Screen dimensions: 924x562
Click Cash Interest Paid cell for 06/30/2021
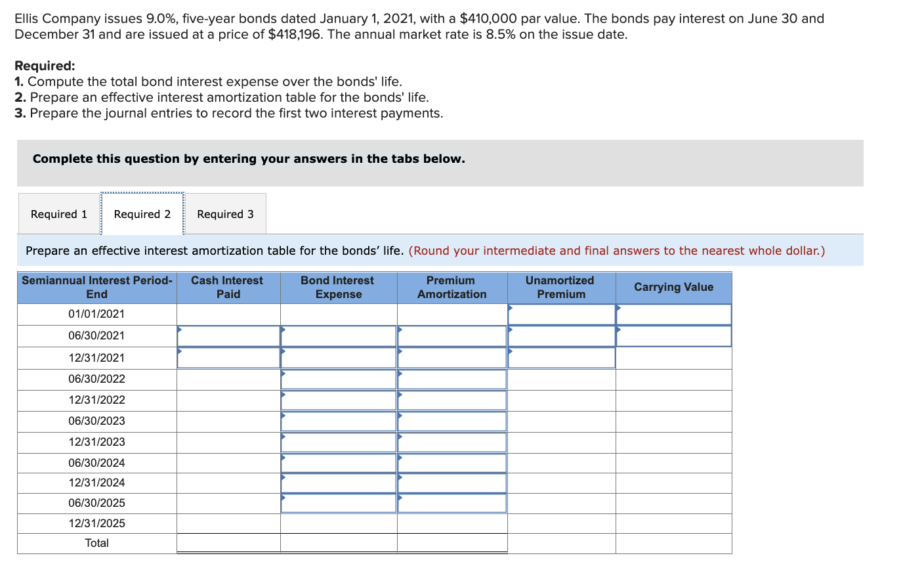[228, 336]
